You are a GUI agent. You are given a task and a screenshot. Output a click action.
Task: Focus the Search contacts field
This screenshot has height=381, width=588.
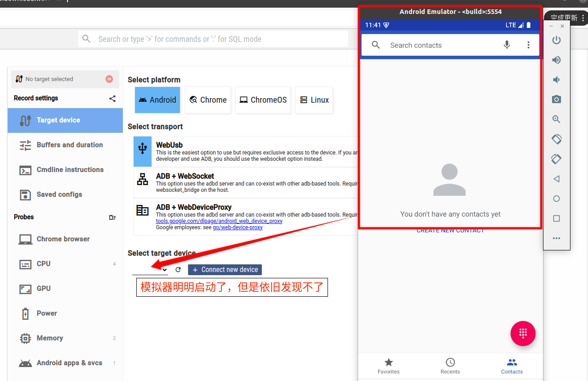coord(450,45)
